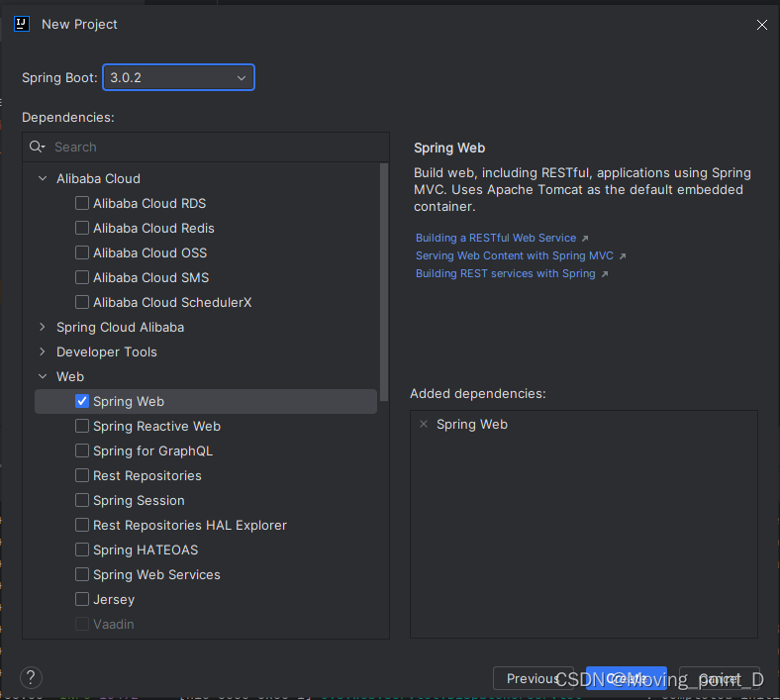
Task: Collapse the Alibaba Cloud group
Action: pos(43,178)
